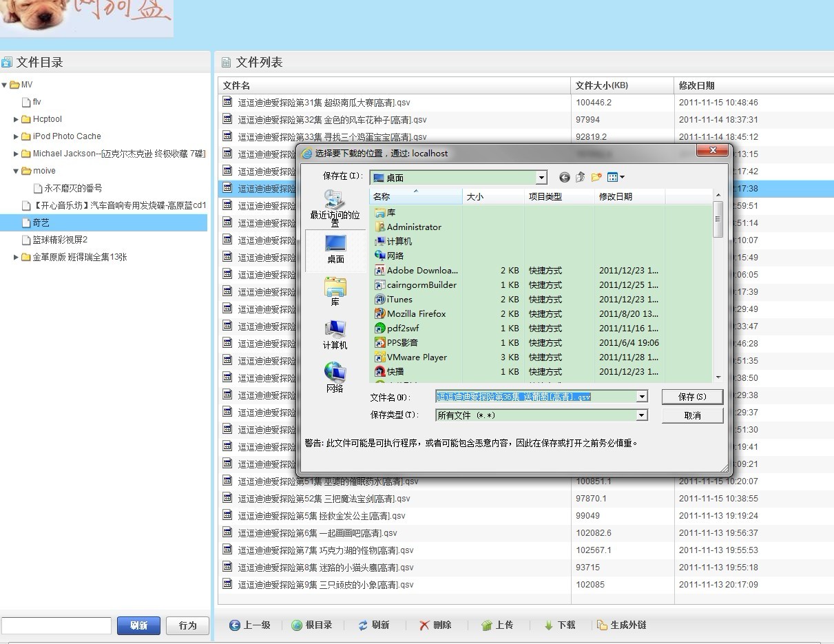Image resolution: width=834 pixels, height=644 pixels.
Task: Click the 文件名 column header in file list
Action: [395, 85]
